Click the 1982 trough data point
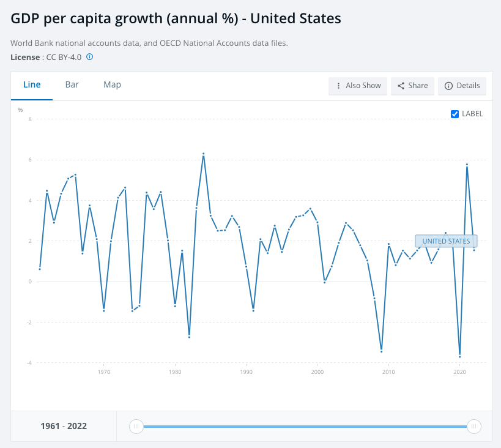This screenshot has width=501, height=448. coord(189,337)
